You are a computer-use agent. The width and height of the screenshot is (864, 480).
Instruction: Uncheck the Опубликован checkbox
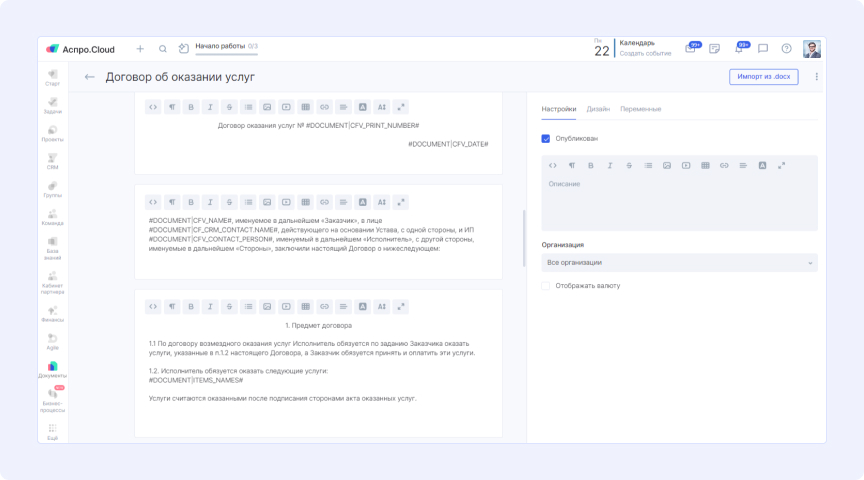(x=546, y=139)
